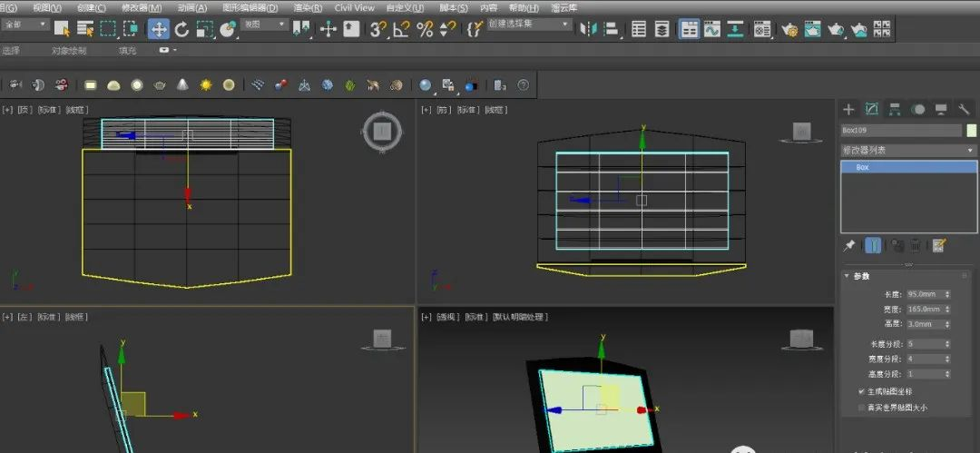Screen dimensions: 980x453
Task: Click Edit Named Selection Sets icon
Action: pos(475,29)
